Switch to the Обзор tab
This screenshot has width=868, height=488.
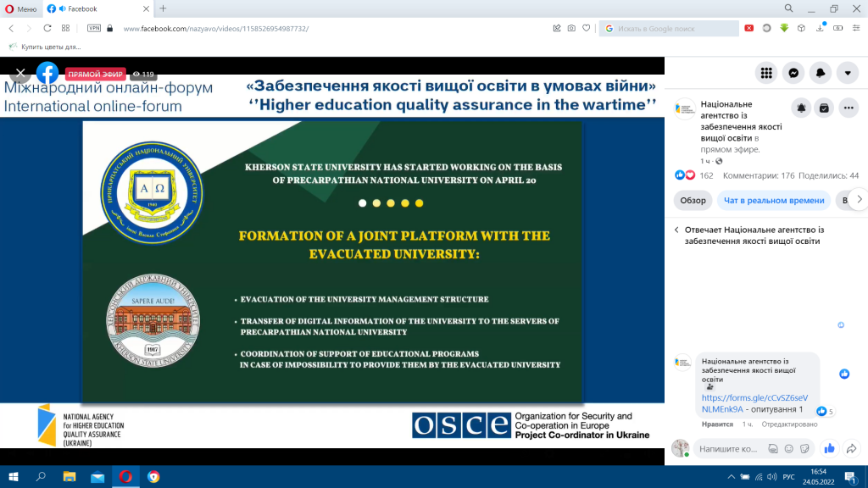point(693,200)
